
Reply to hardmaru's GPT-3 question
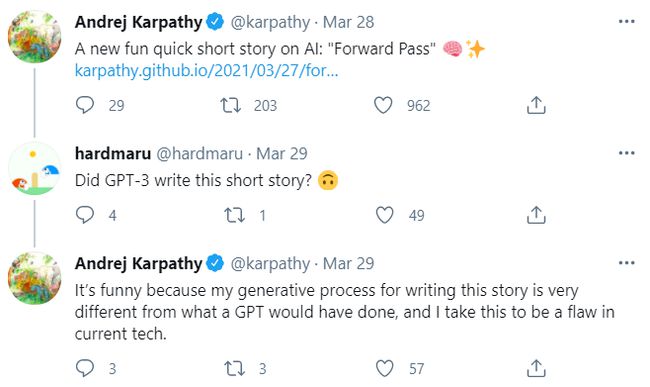tap(85, 215)
